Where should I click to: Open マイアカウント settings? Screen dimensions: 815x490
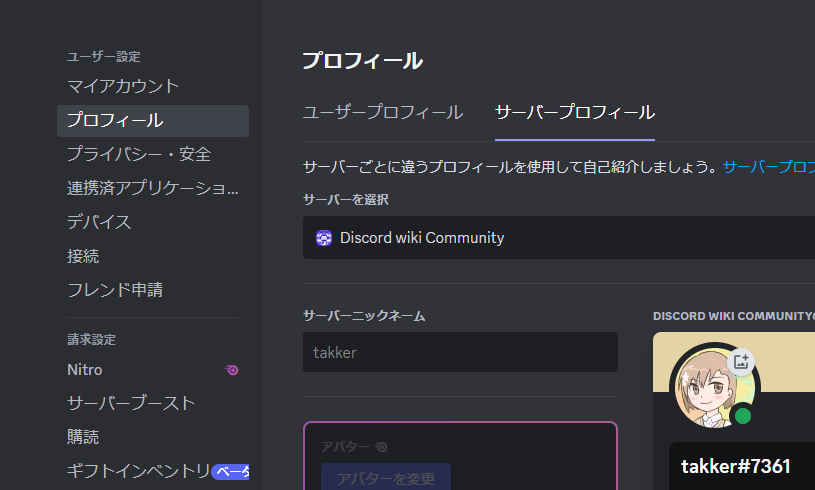[x=123, y=86]
